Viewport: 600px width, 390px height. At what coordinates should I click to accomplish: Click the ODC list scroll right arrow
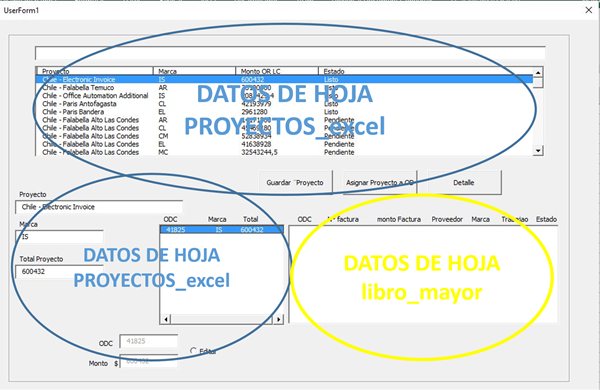tap(278, 319)
